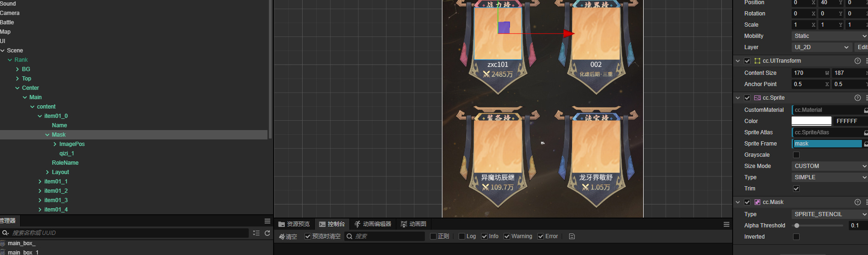Collapse the Scene node in hierarchy
Screen dimensions: 868x255
(2, 51)
